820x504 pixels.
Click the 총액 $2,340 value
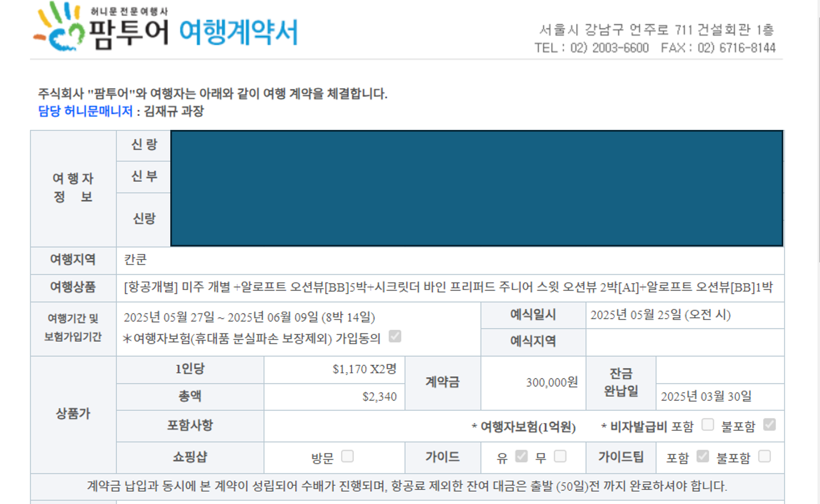pos(379,397)
